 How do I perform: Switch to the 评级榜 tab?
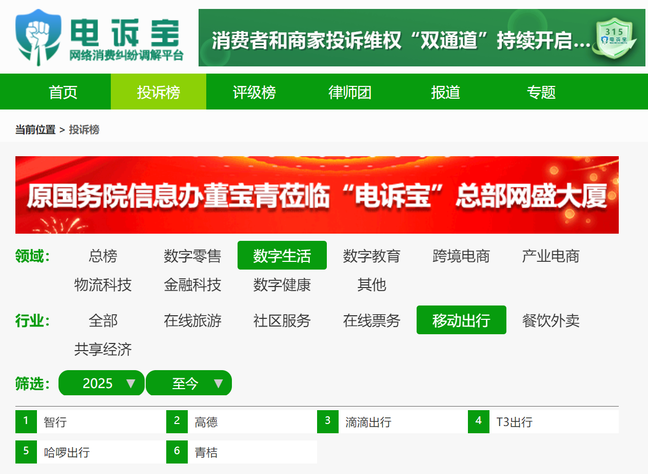[254, 92]
